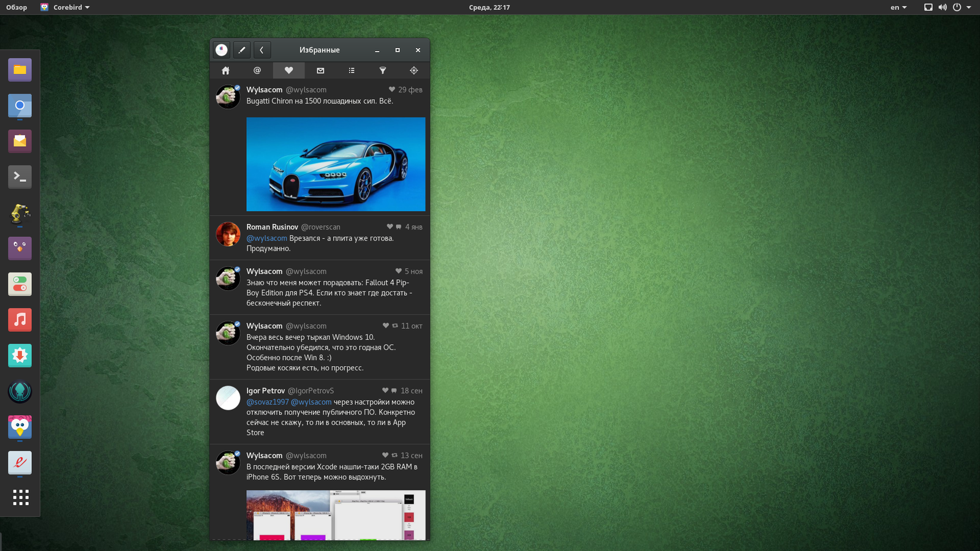Viewport: 980px width, 551px height.
Task: Open Wylsacom avatar on Windows 10 tweet
Action: pos(228,333)
